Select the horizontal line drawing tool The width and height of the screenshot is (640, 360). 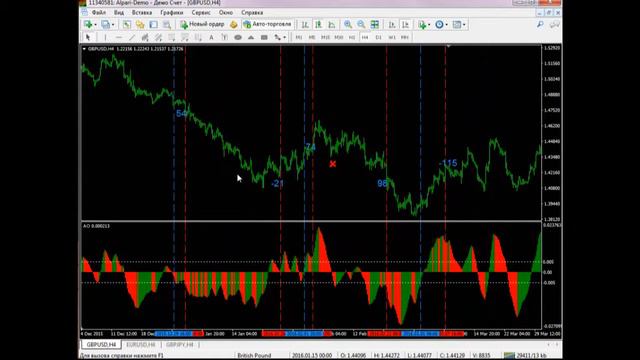(x=119, y=37)
